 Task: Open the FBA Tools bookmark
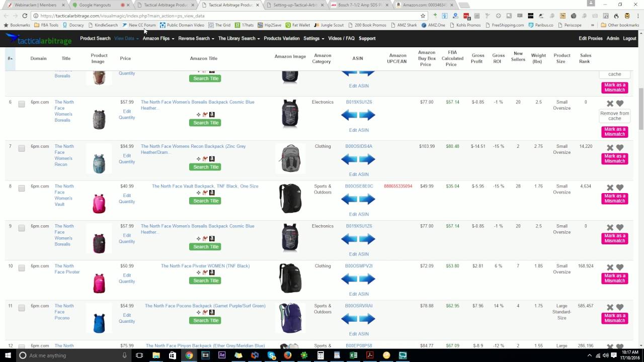pos(46,25)
